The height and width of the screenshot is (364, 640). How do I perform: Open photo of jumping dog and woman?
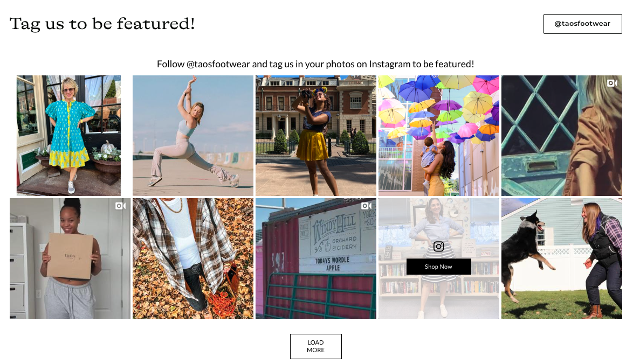(562, 258)
